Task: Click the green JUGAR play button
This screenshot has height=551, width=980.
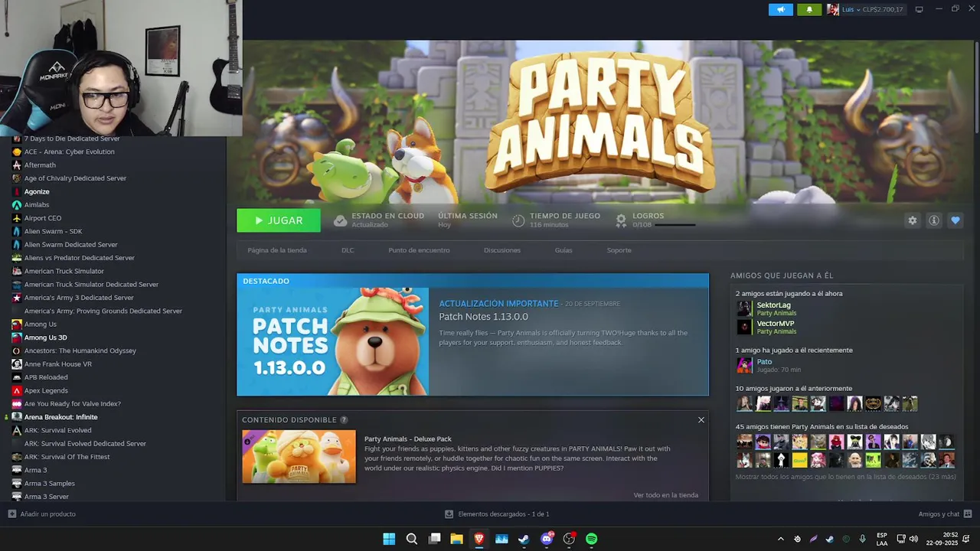Action: coord(279,220)
